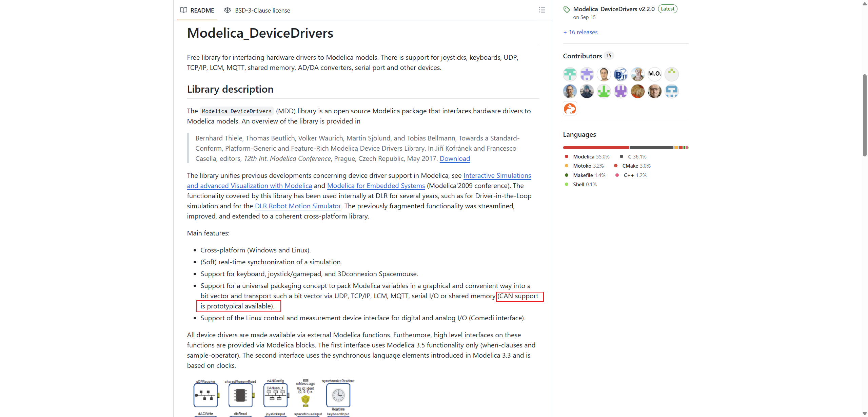Open the orange rabbit contributor avatar
868x417 pixels.
coord(570,109)
